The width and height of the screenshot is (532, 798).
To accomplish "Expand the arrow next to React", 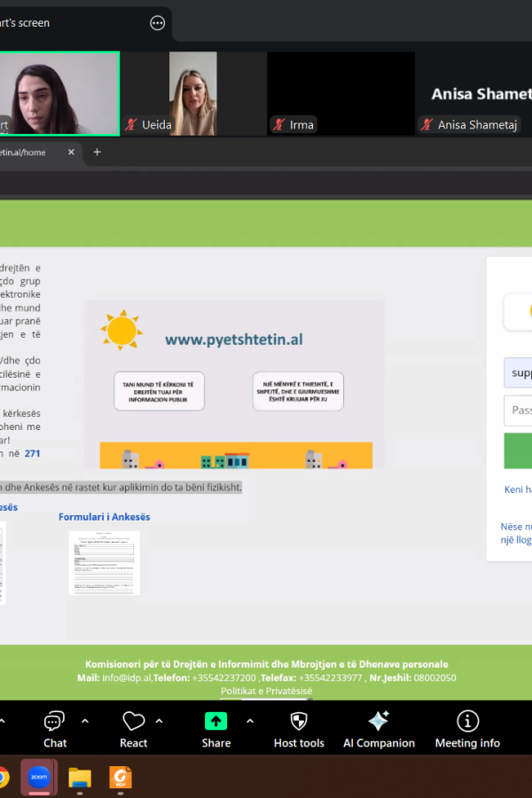I will (160, 720).
